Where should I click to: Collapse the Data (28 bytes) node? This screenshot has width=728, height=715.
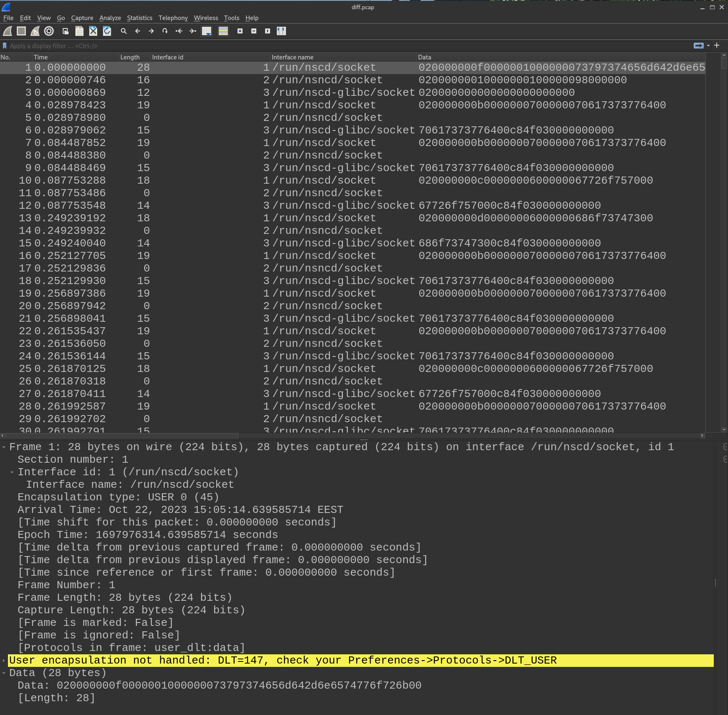tap(4, 673)
